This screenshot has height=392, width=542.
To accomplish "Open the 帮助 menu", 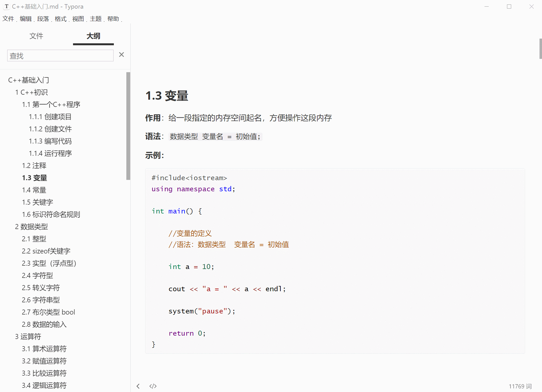I will (x=113, y=19).
